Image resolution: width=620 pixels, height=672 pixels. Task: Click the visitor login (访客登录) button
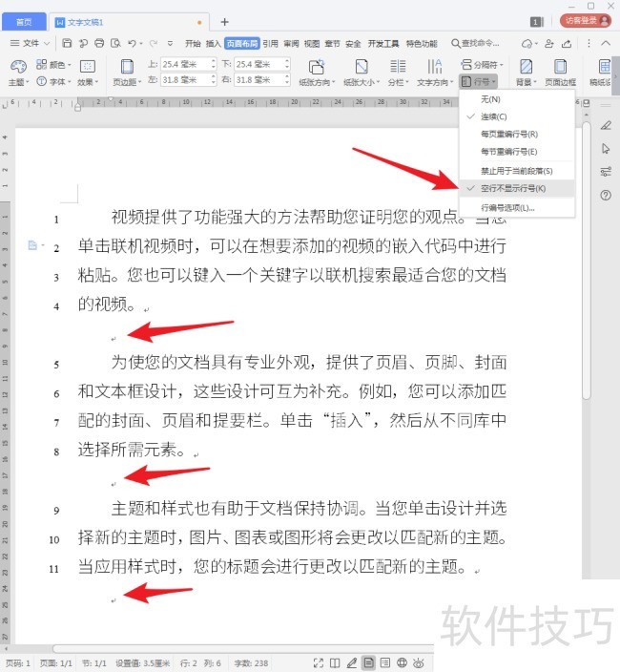tap(586, 21)
